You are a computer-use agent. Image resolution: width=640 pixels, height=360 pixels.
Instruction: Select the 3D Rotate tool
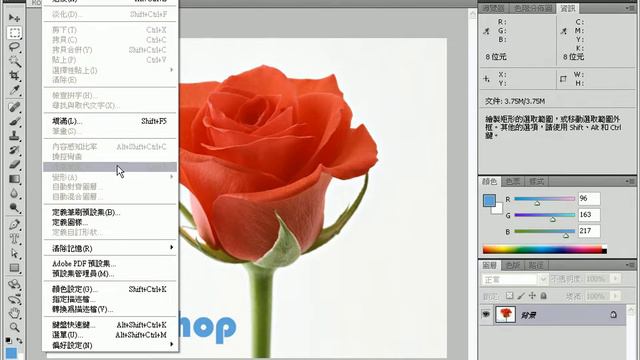[x=14, y=284]
